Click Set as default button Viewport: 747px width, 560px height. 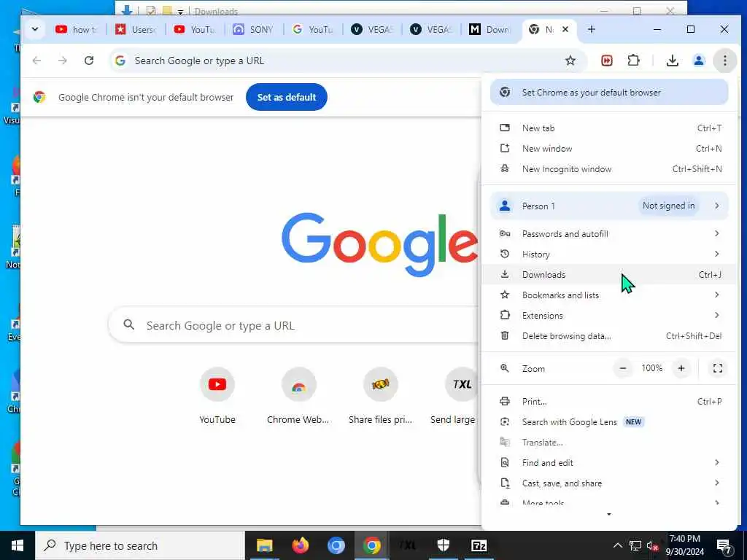click(x=286, y=97)
